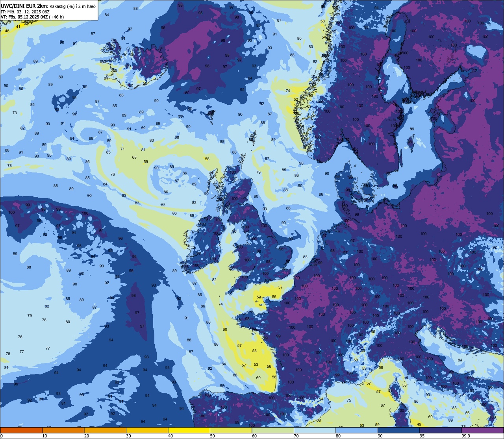Image resolution: width=504 pixels, height=439 pixels.
Task: Click the humidity value 52 on the Norwegian coast
Action: pyautogui.click(x=296, y=99)
